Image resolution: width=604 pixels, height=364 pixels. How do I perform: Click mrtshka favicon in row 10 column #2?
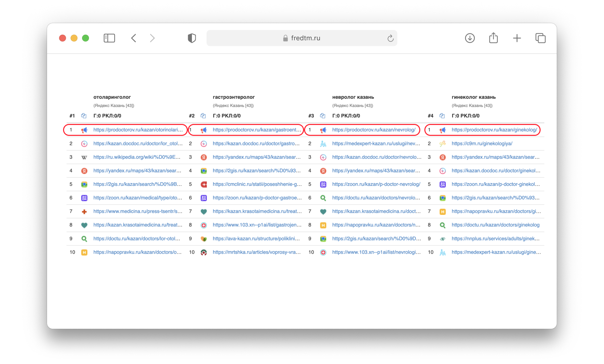(204, 252)
